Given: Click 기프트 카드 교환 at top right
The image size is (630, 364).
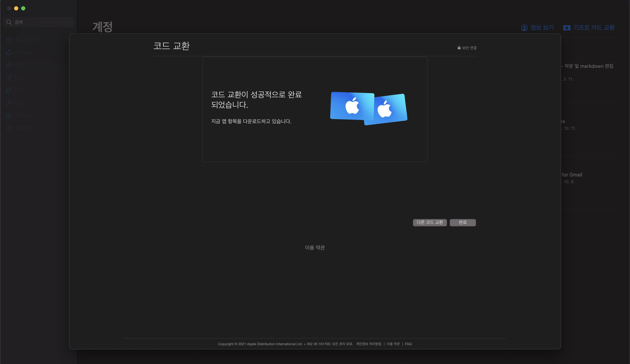Looking at the screenshot, I should click(x=589, y=28).
